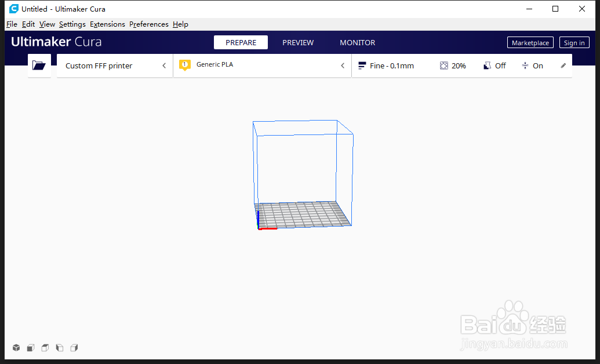The height and width of the screenshot is (364, 600).
Task: Click the extruder 1 material badge
Action: 185,65
